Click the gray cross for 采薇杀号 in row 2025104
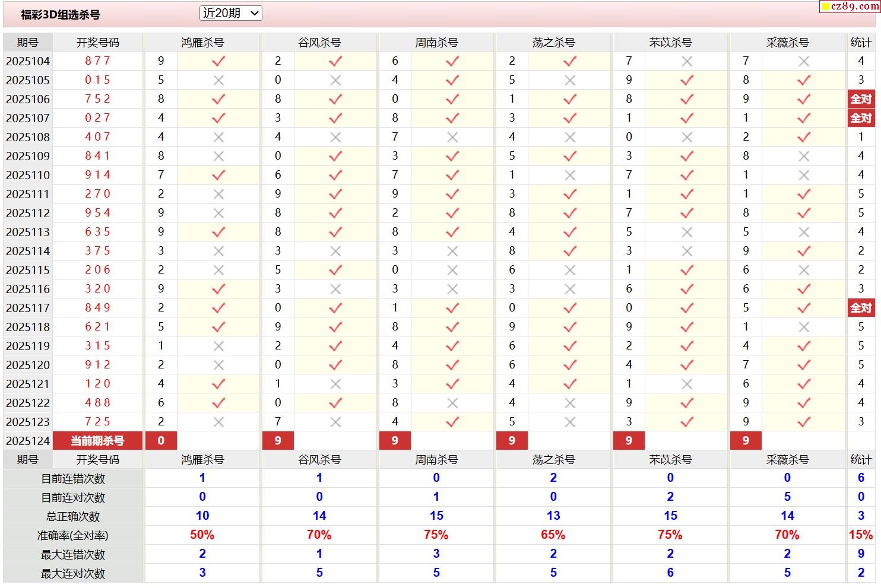 pyautogui.click(x=804, y=61)
